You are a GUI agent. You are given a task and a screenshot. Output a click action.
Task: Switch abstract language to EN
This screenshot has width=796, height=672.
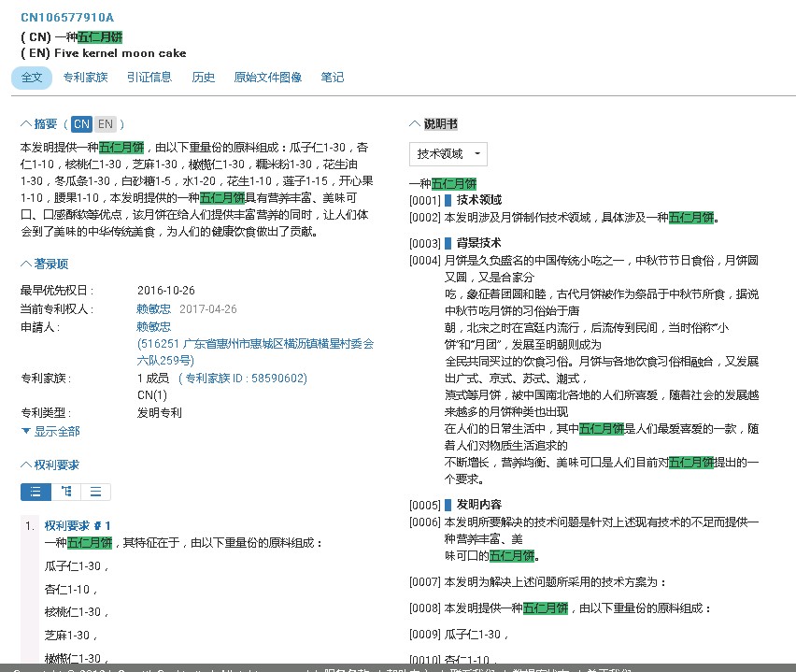(x=105, y=124)
